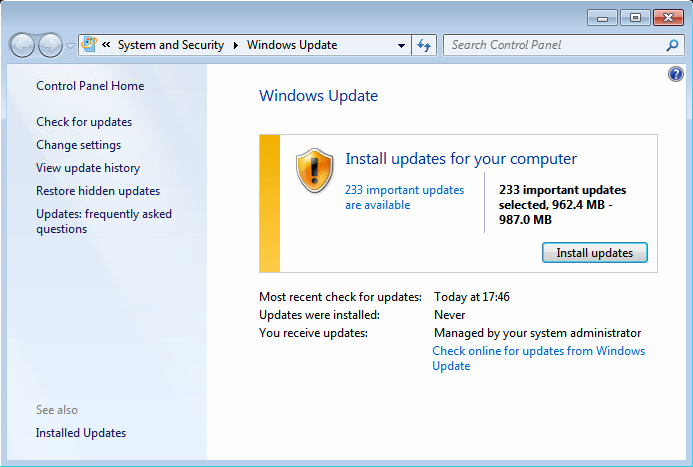Open the address bar history dropdown
This screenshot has width=693, height=467.
pos(401,46)
